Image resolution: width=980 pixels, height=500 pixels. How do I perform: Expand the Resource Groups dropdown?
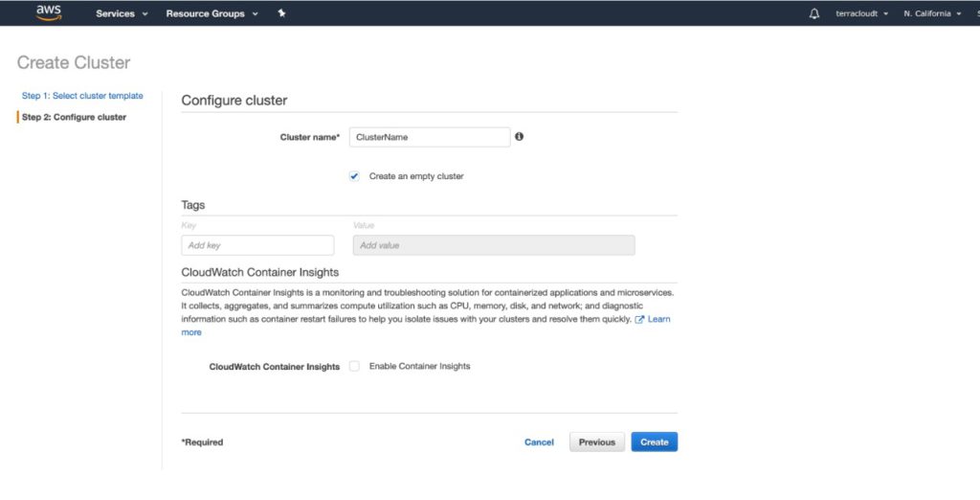click(212, 13)
